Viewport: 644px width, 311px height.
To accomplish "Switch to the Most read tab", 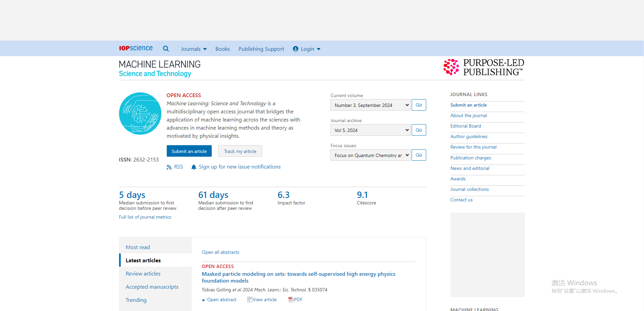I will click(138, 247).
